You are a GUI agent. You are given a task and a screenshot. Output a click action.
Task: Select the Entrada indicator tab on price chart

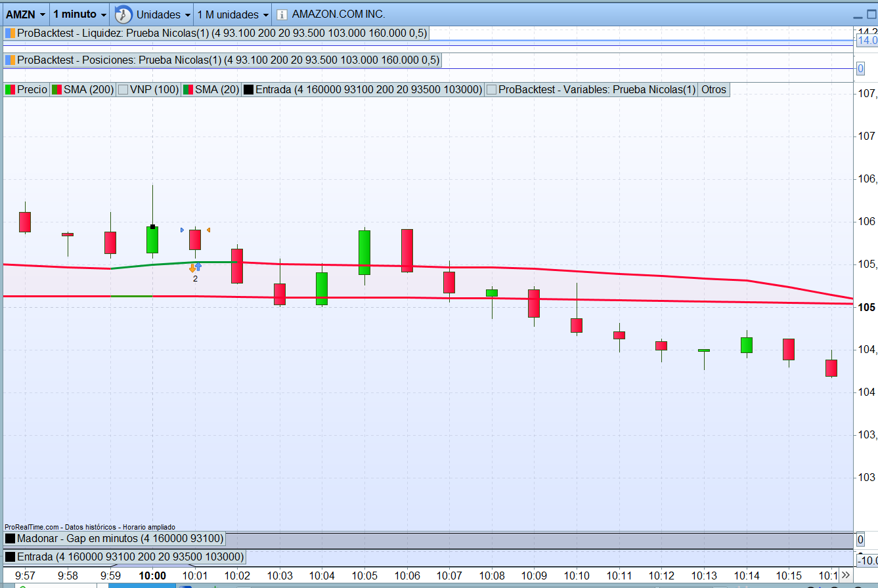(x=363, y=89)
